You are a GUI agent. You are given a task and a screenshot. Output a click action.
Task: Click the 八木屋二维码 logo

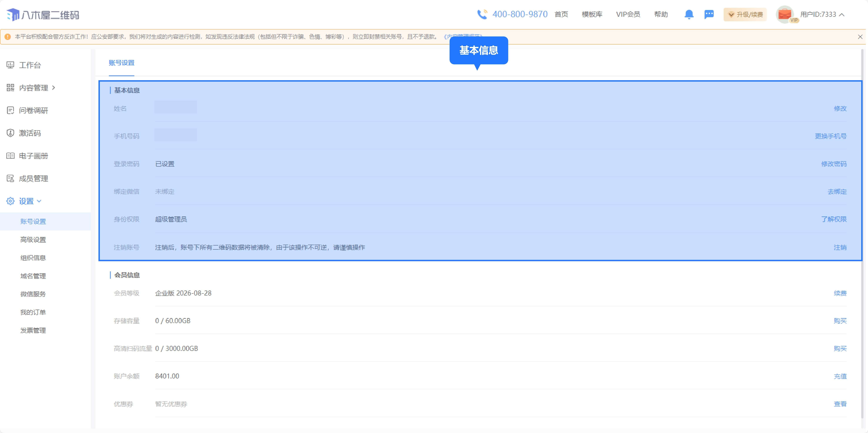43,15
